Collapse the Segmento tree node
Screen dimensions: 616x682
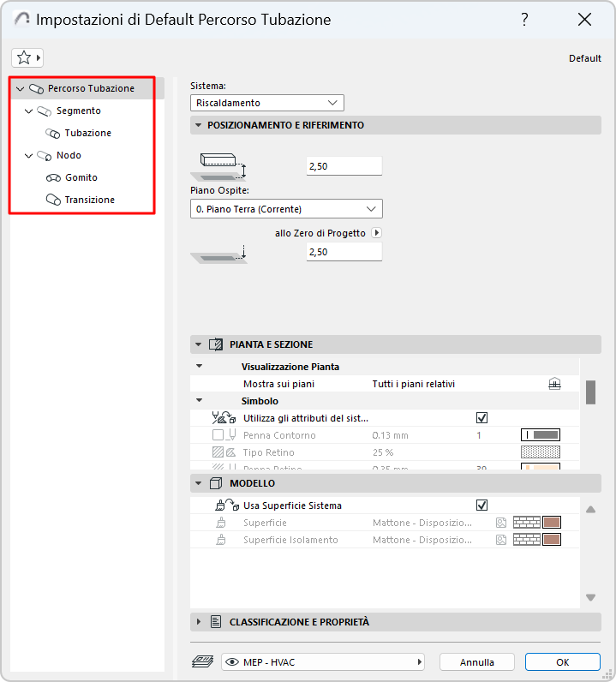[x=29, y=111]
